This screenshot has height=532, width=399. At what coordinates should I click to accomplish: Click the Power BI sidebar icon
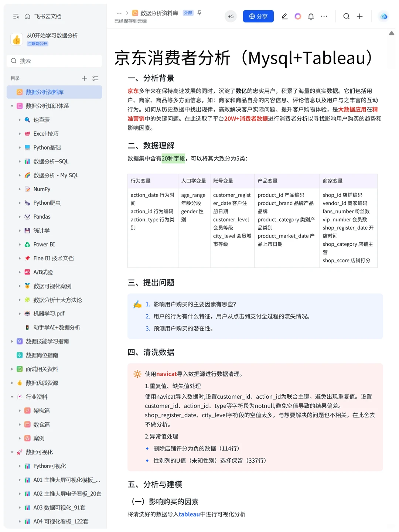point(28,244)
